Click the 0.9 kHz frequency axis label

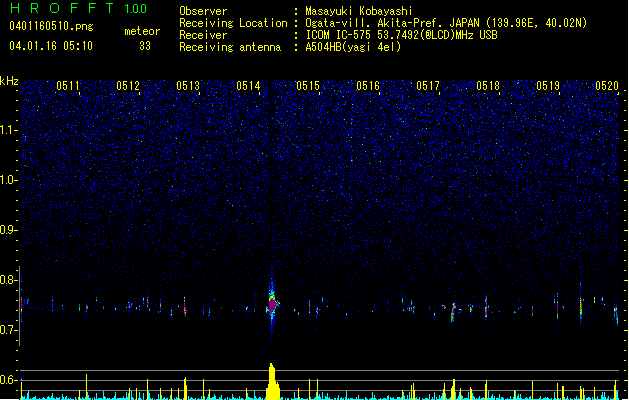tap(8, 230)
